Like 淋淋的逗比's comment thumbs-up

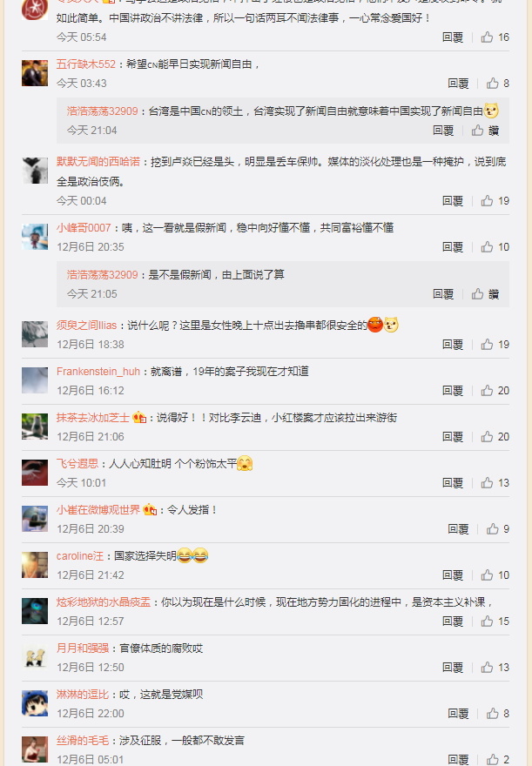point(493,714)
